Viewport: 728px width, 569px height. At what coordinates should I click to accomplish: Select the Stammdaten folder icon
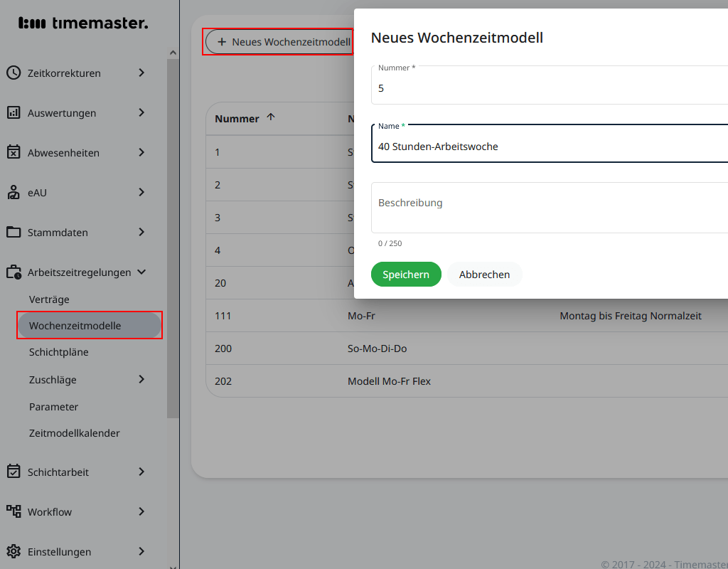14,232
